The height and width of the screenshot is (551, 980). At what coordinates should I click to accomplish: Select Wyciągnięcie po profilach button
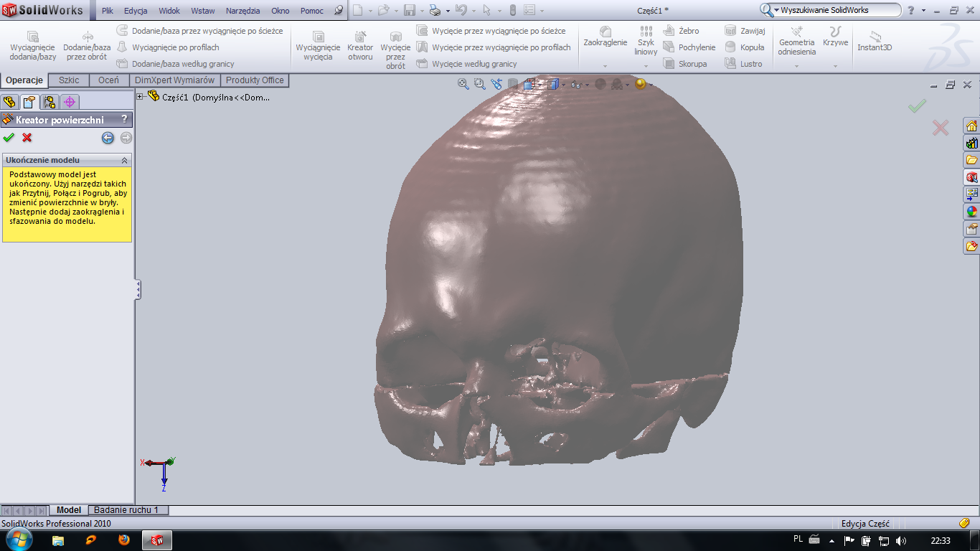[168, 47]
